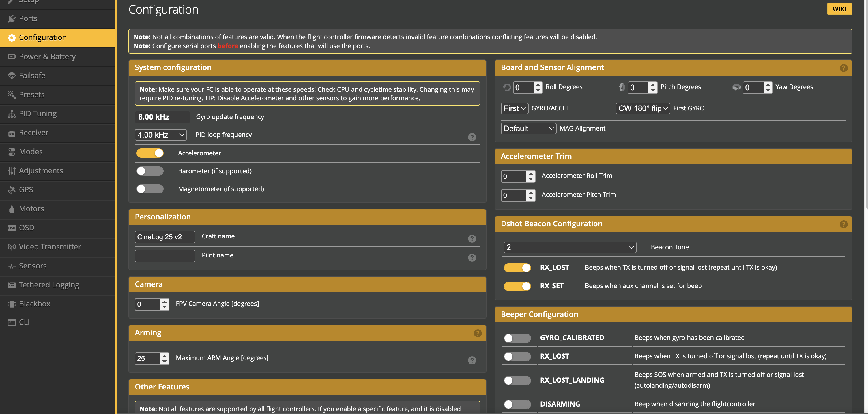The width and height of the screenshot is (868, 414).
Task: Open the MAG Alignment dropdown
Action: pyautogui.click(x=528, y=129)
